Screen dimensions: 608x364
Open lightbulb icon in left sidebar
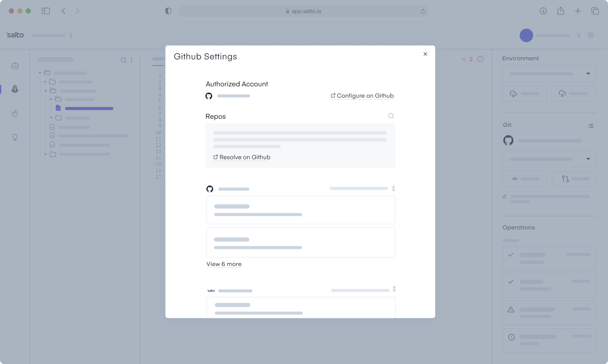coord(15,137)
